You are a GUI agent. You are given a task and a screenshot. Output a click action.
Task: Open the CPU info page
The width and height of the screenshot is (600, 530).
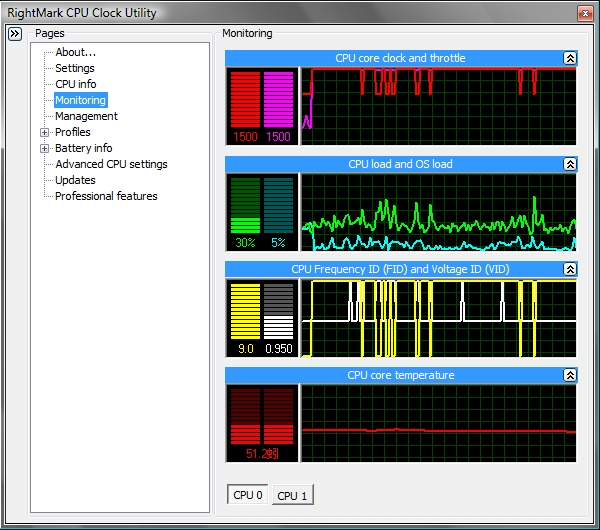[76, 84]
